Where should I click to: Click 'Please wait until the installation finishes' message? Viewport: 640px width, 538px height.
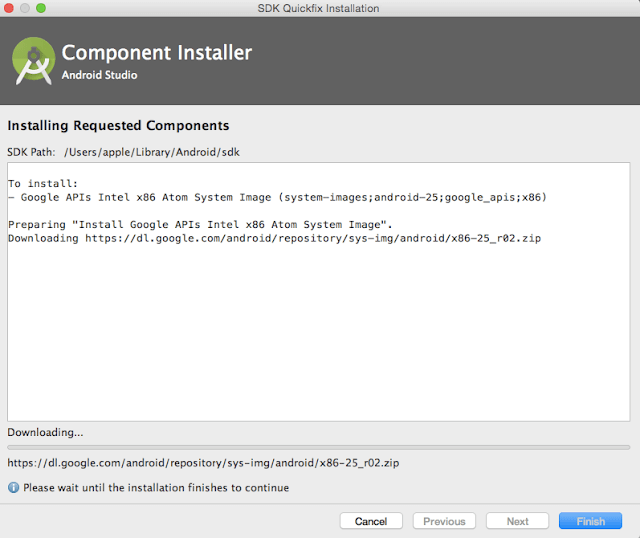coord(156,488)
